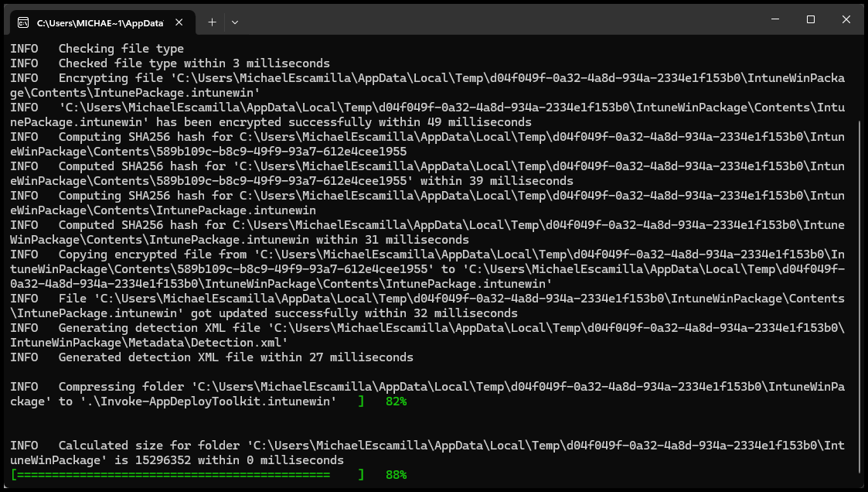Click the command prompt icon on the tab

[x=23, y=22]
